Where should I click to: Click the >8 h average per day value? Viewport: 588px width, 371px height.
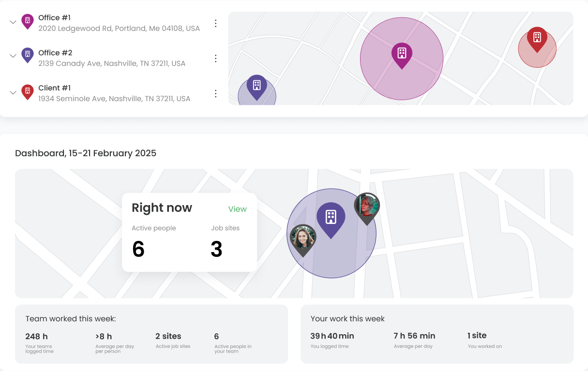pyautogui.click(x=104, y=336)
